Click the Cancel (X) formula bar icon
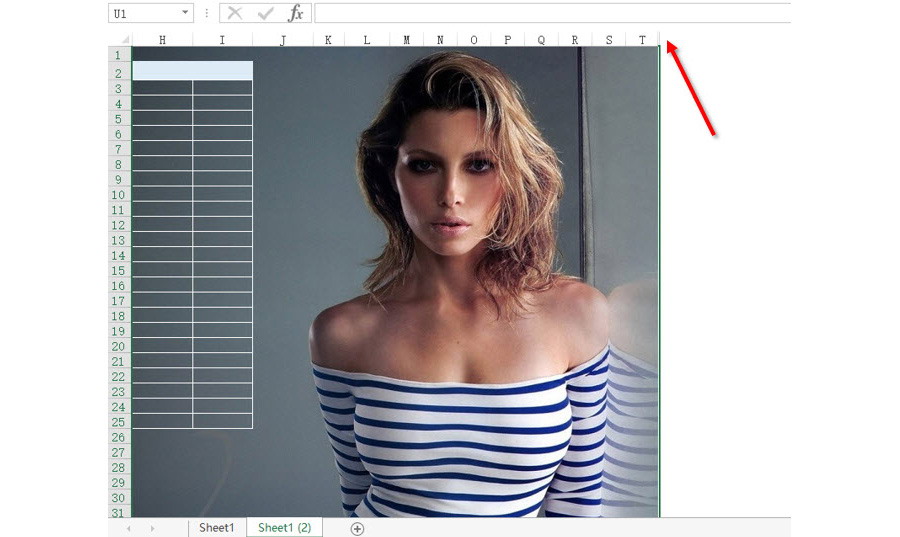Viewport: 900px width, 537px height. pyautogui.click(x=235, y=13)
